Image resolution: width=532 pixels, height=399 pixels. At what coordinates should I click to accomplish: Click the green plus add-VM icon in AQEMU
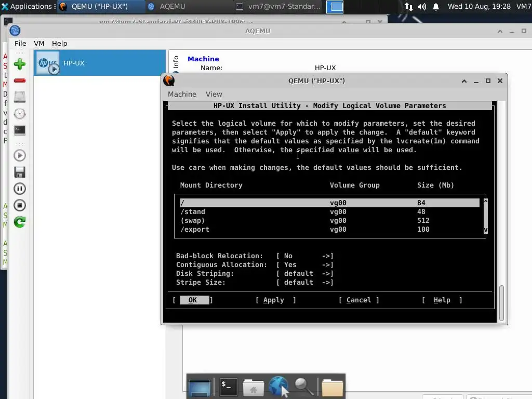pyautogui.click(x=20, y=64)
